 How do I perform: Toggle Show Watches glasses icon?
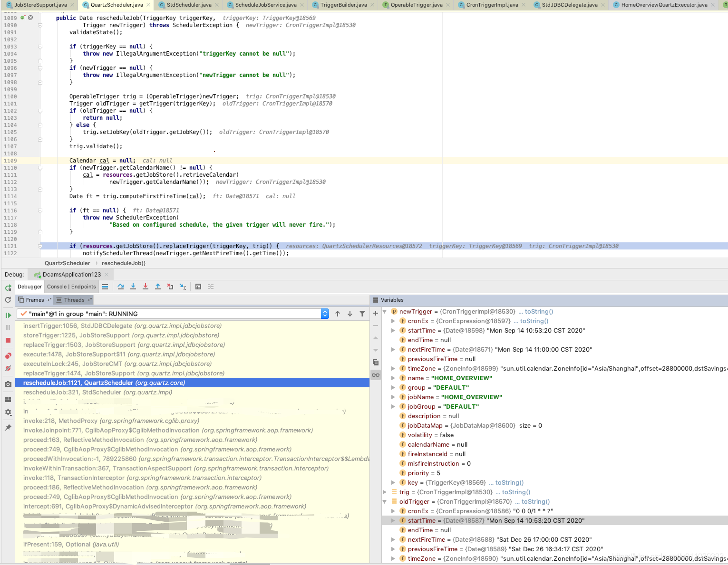(376, 375)
